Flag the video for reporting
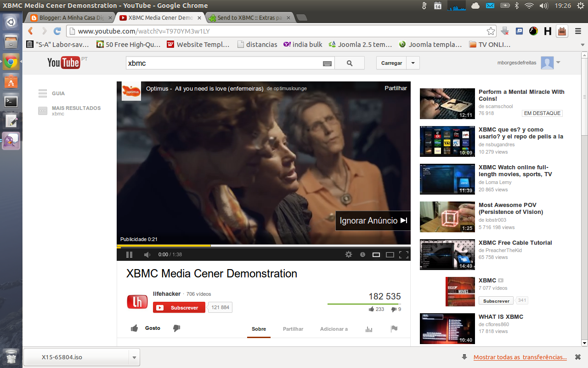 click(x=394, y=328)
